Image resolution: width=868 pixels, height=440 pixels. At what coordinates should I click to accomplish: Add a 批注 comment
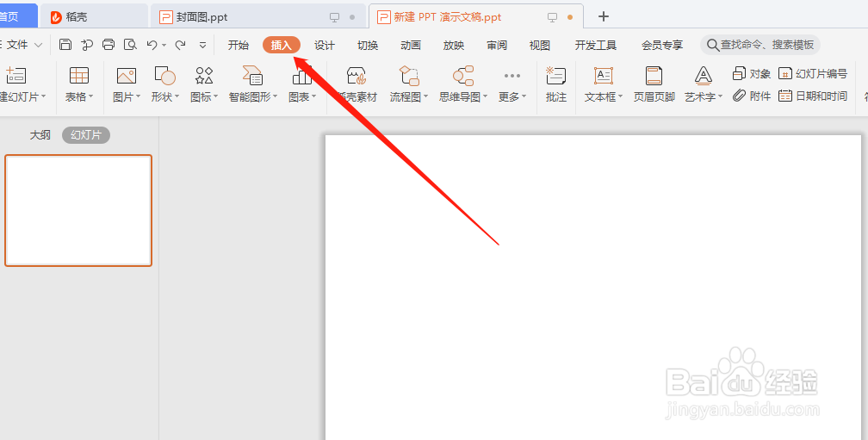pos(555,75)
